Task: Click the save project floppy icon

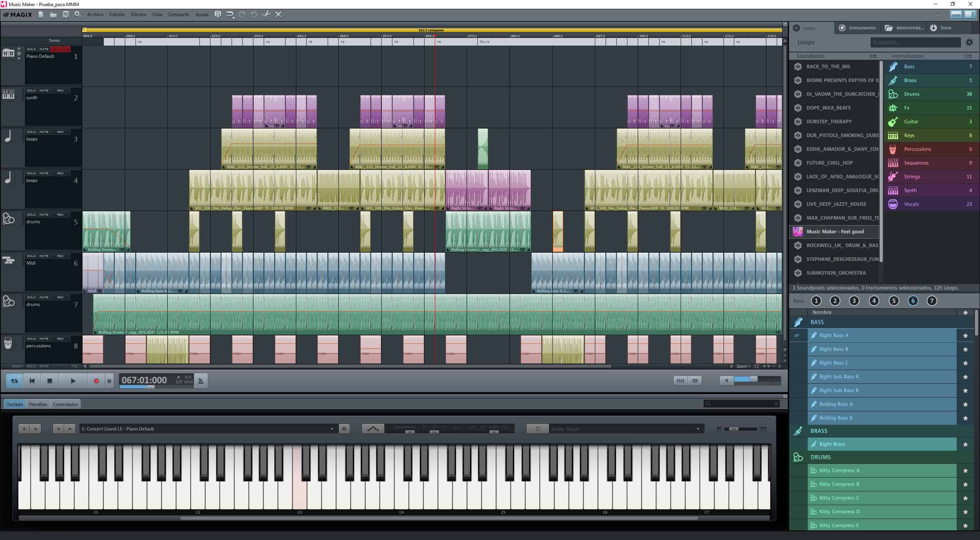Action: click(66, 15)
